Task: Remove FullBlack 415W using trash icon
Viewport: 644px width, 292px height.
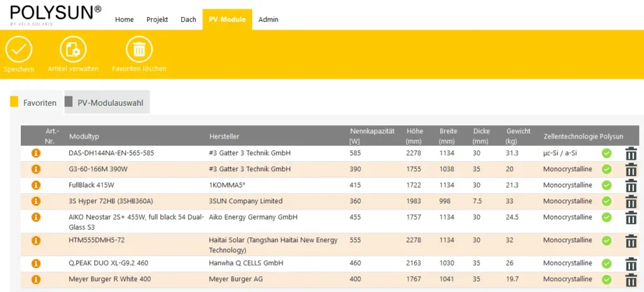Action: [x=631, y=186]
